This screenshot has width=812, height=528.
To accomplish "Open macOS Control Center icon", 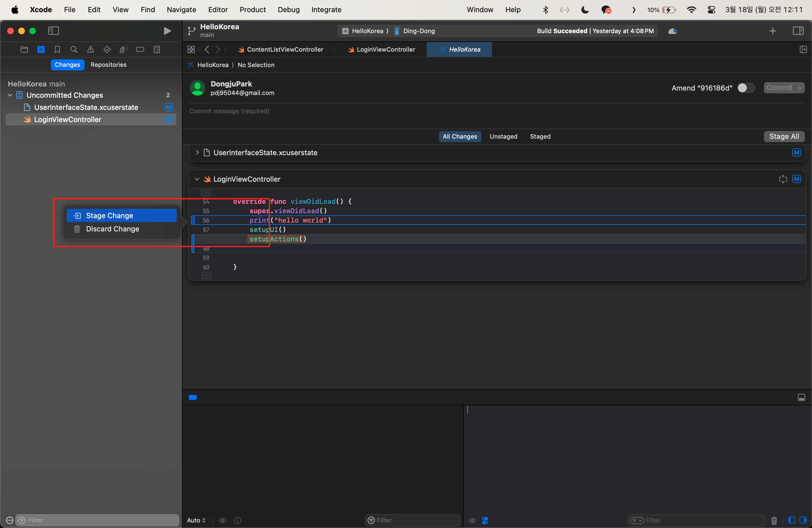I will point(711,10).
